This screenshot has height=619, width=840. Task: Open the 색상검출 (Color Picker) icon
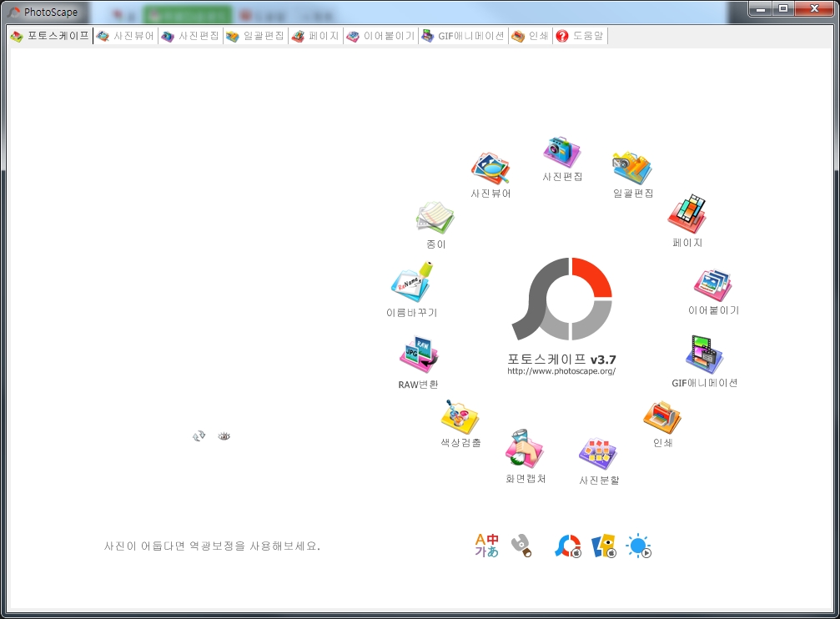(460, 417)
